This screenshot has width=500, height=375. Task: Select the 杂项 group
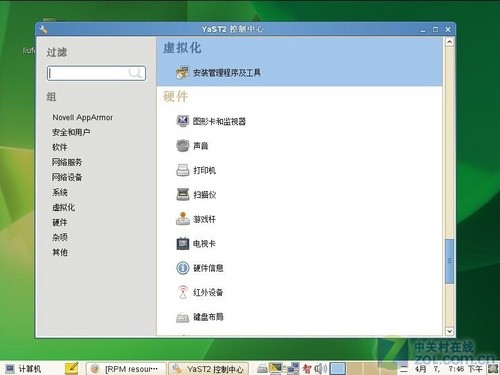(60, 237)
